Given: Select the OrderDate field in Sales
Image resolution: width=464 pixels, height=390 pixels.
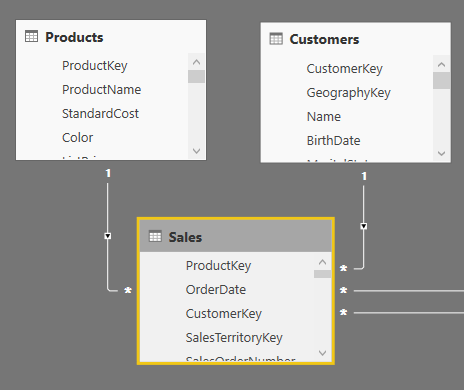Looking at the screenshot, I should click(x=216, y=290).
